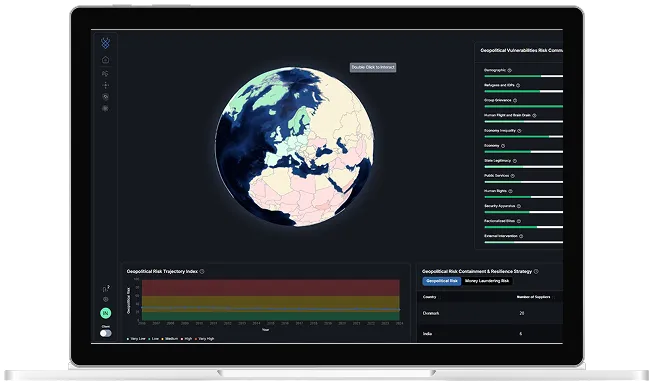Select the Geopolitical Risk tab
652x386 pixels.
[x=442, y=281]
